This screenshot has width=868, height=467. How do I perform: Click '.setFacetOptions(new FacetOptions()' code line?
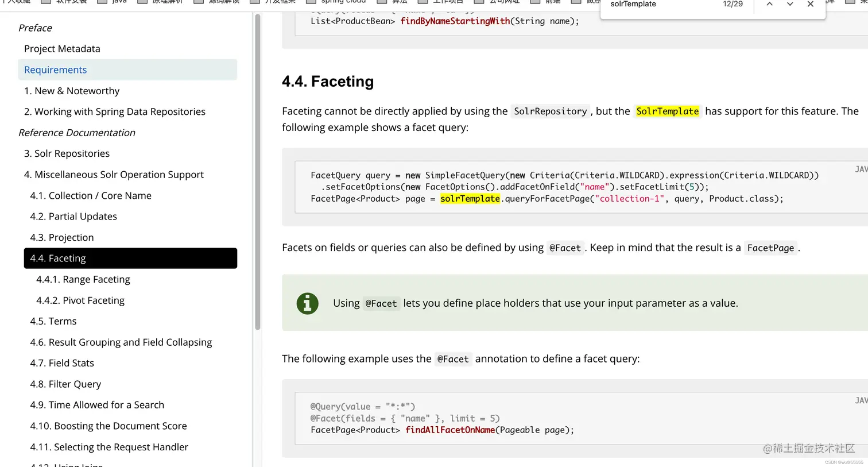click(x=515, y=187)
